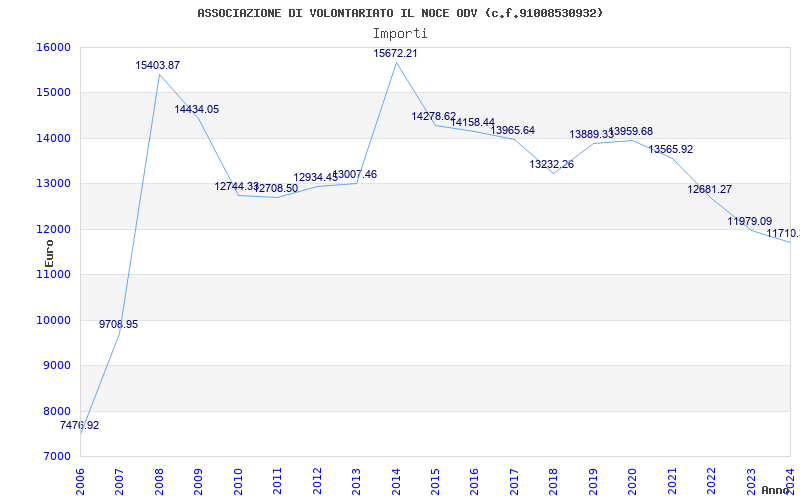This screenshot has width=800, height=500.
Task: Click the 13565.92 data label
Action: pyautogui.click(x=670, y=149)
